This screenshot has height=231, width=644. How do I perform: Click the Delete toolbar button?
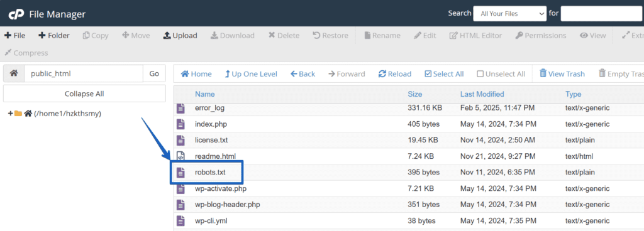click(284, 36)
